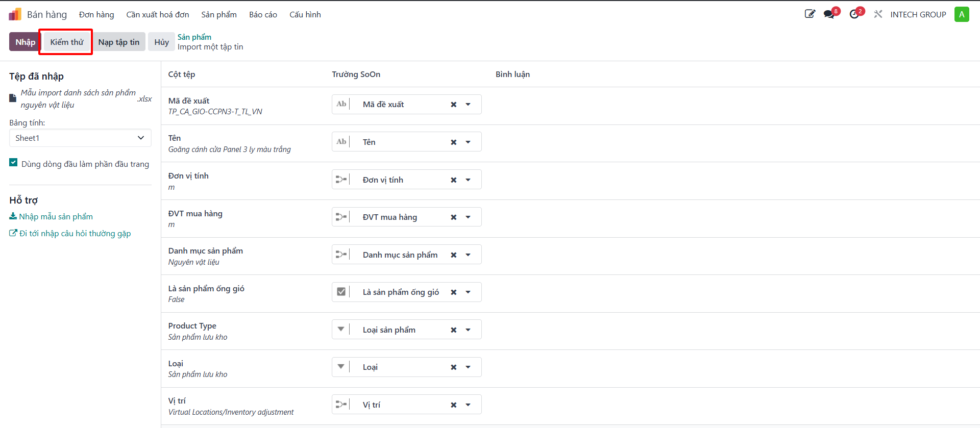Expand the Loại sản phẩm field dropdown arrow

pos(468,330)
